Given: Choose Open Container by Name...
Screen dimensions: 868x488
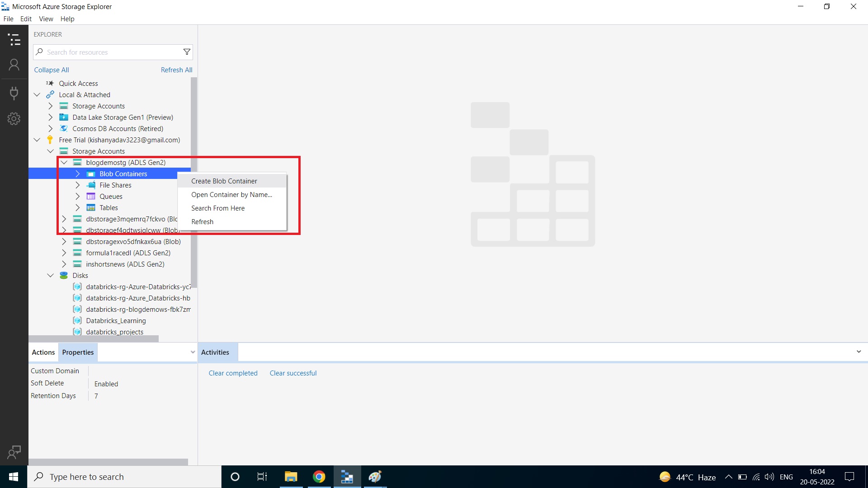Looking at the screenshot, I should tap(232, 194).
